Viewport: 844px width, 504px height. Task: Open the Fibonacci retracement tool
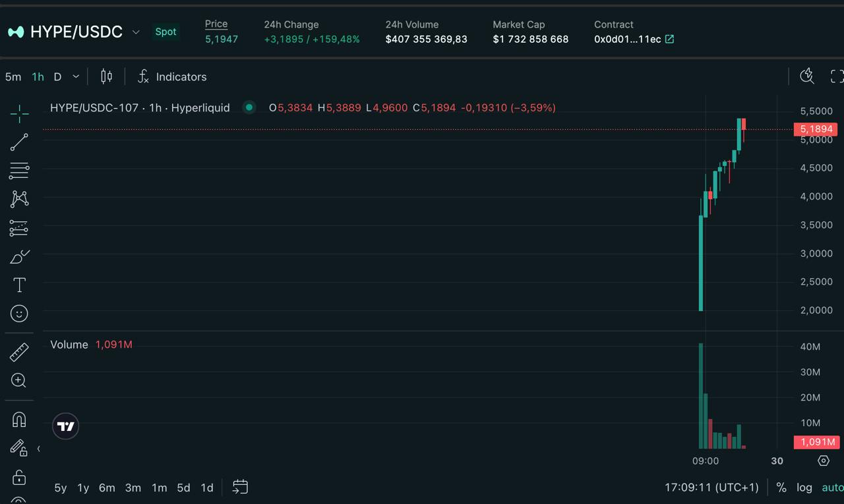19,171
